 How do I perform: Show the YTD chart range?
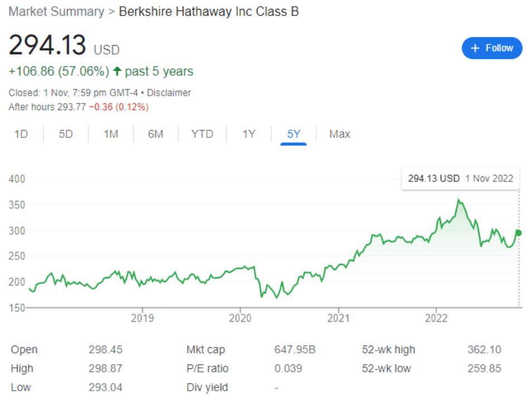tap(202, 134)
